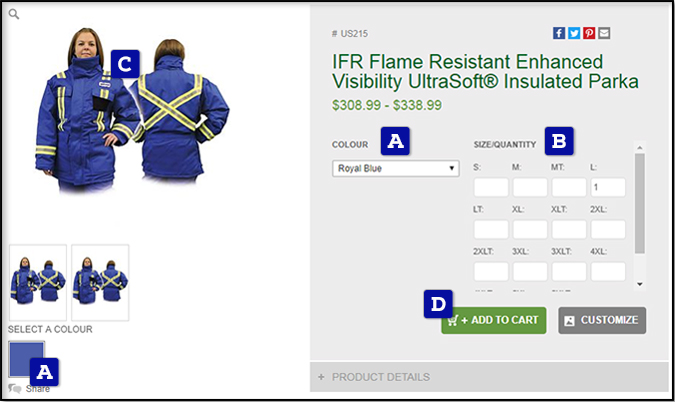Viewport: 675px width, 402px height.
Task: Share product via email envelope icon
Action: (604, 33)
